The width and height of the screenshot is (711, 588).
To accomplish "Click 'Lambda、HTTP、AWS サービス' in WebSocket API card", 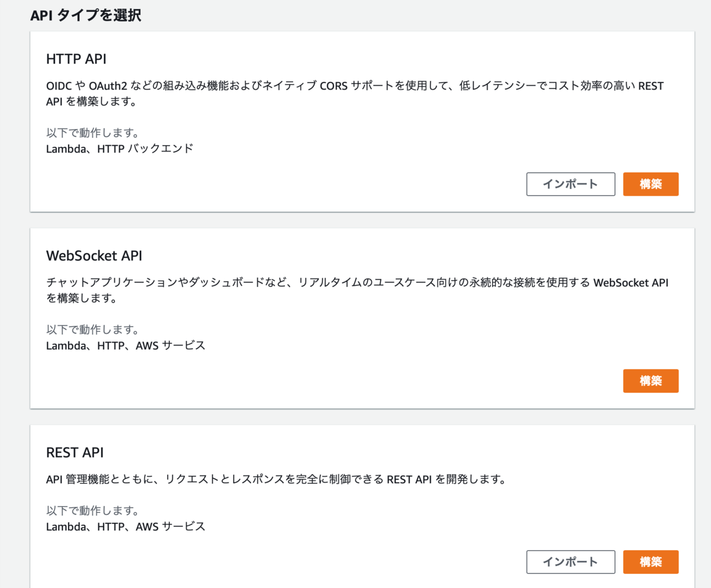I will point(126,345).
